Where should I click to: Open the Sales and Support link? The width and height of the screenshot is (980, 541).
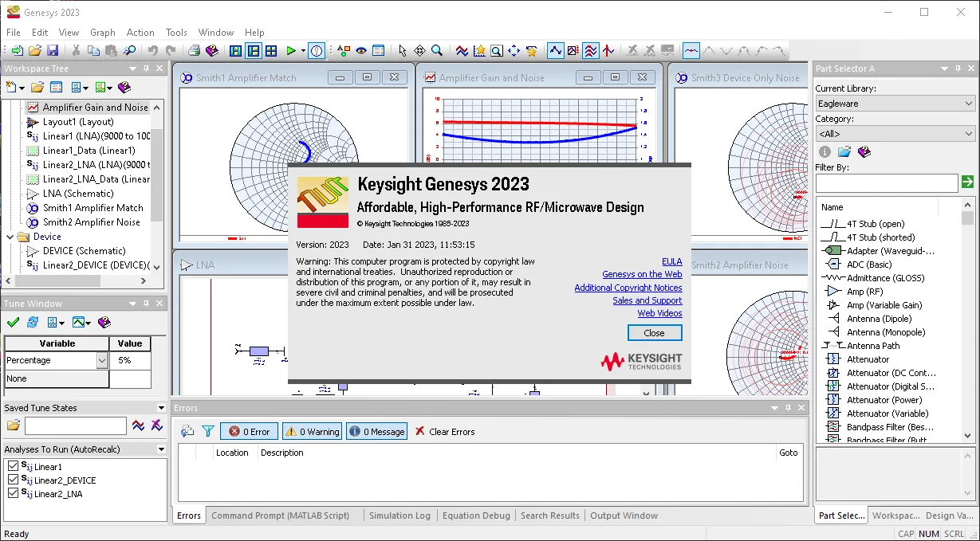(x=647, y=300)
